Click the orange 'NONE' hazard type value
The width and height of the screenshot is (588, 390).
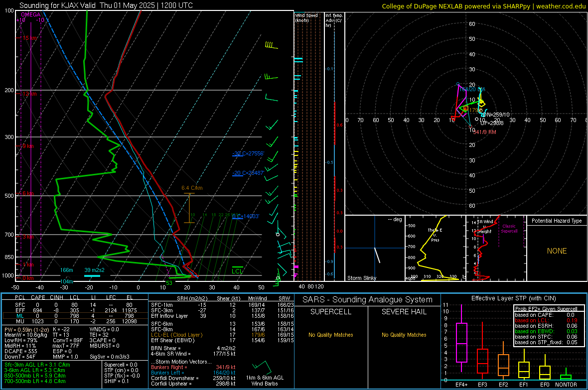coord(557,251)
